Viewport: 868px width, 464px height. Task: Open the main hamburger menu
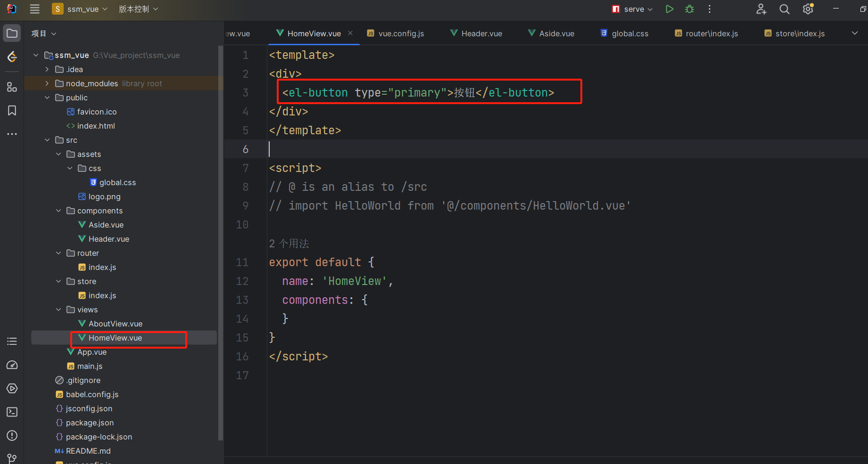[x=34, y=9]
